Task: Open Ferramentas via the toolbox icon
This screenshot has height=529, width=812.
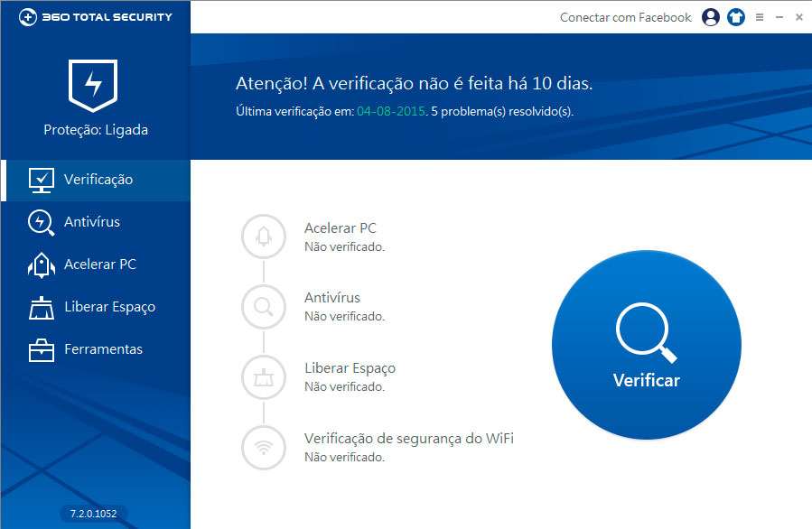Action: [x=40, y=349]
